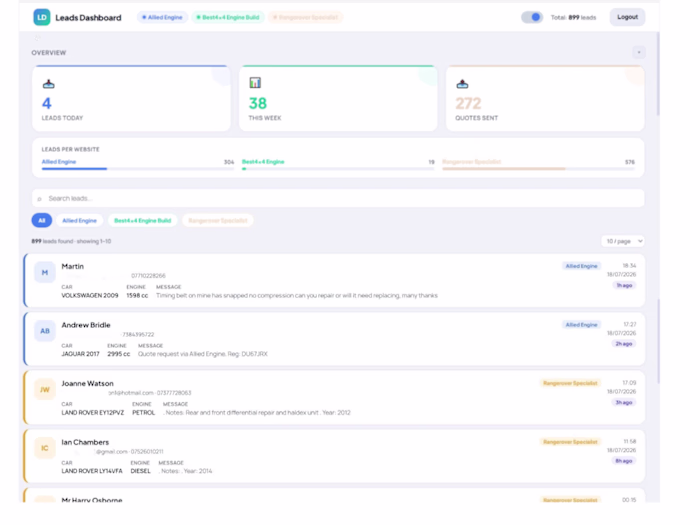This screenshot has width=700, height=525.
Task: Click Ian Chambers' IC avatar
Action: pyautogui.click(x=45, y=448)
